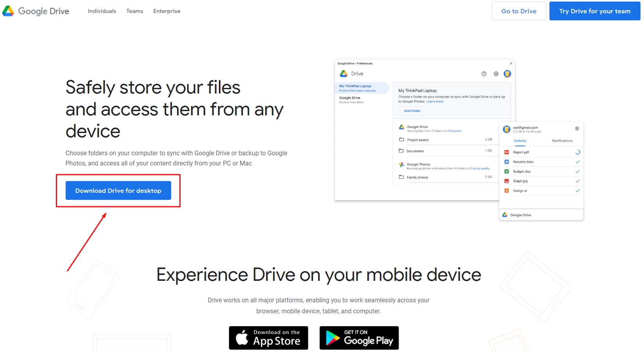Open the Individuals menu item

pyautogui.click(x=102, y=11)
